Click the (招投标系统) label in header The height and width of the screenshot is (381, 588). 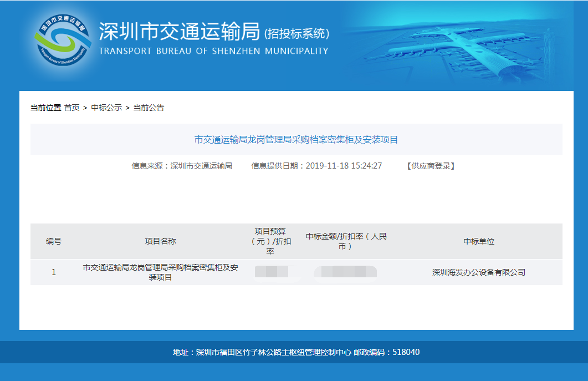point(296,34)
